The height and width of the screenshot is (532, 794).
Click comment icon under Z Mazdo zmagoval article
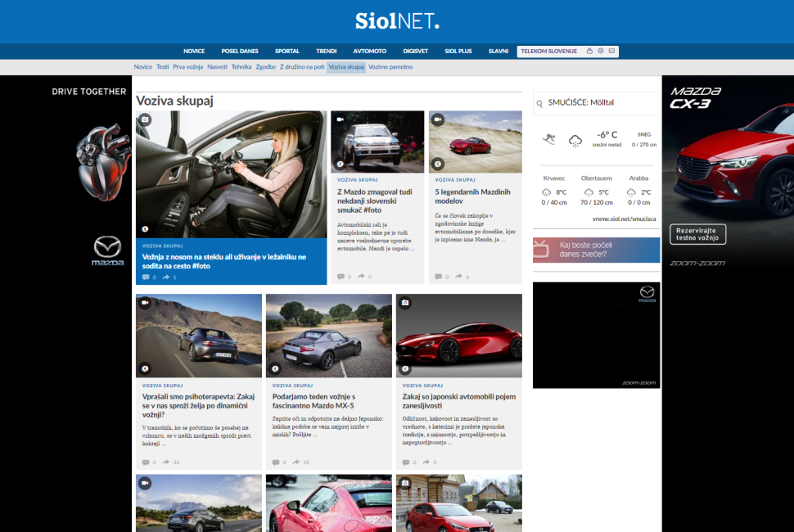tap(341, 277)
